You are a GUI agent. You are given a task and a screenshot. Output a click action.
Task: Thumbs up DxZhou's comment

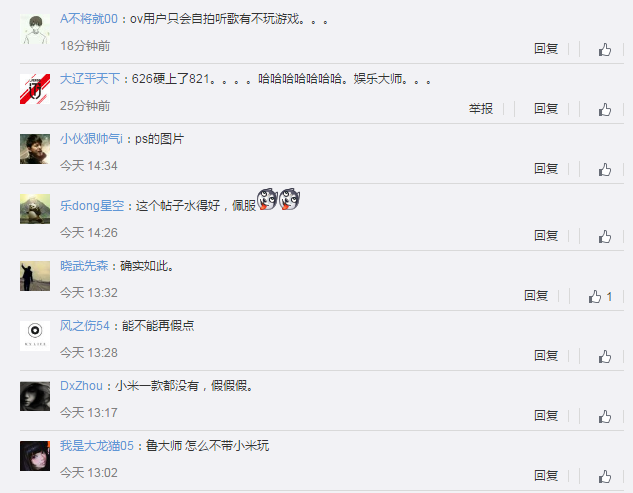coord(605,416)
